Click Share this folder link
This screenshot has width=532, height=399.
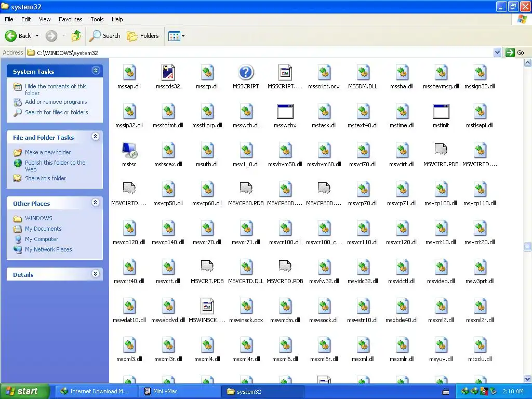pos(46,178)
